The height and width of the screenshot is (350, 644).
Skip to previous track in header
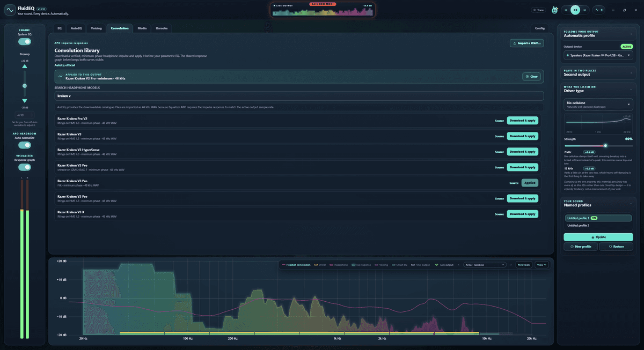[x=566, y=10]
